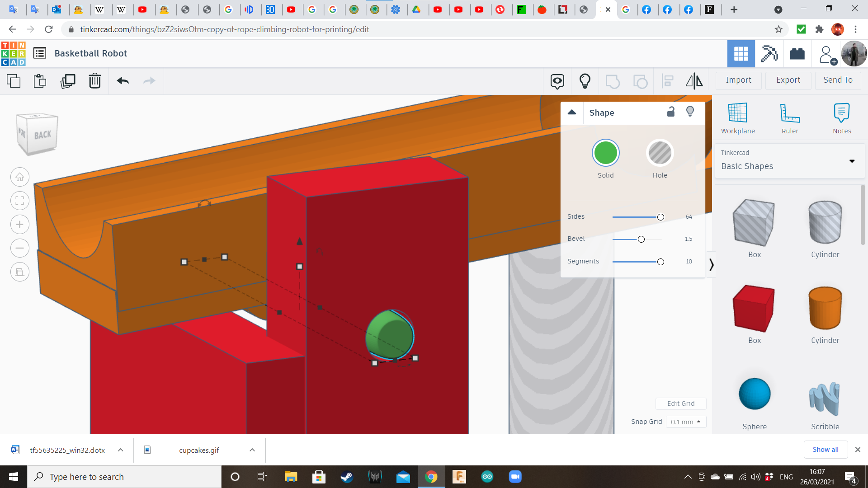
Task: Click the Delete trash can icon
Action: coord(94,81)
